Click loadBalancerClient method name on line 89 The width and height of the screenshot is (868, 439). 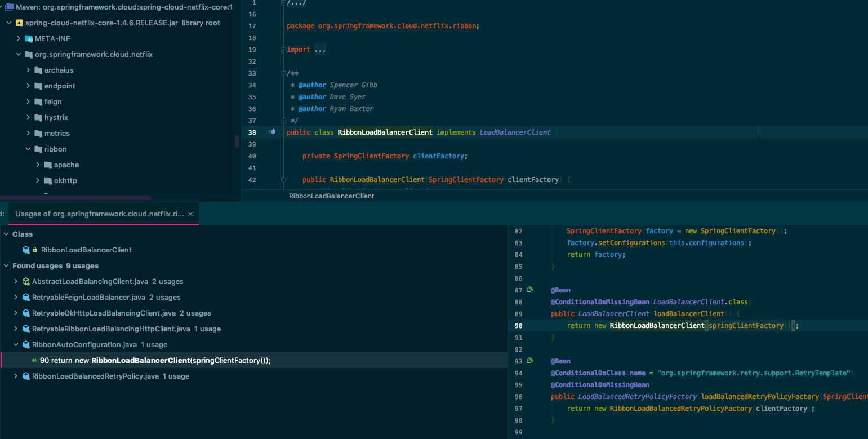point(689,314)
